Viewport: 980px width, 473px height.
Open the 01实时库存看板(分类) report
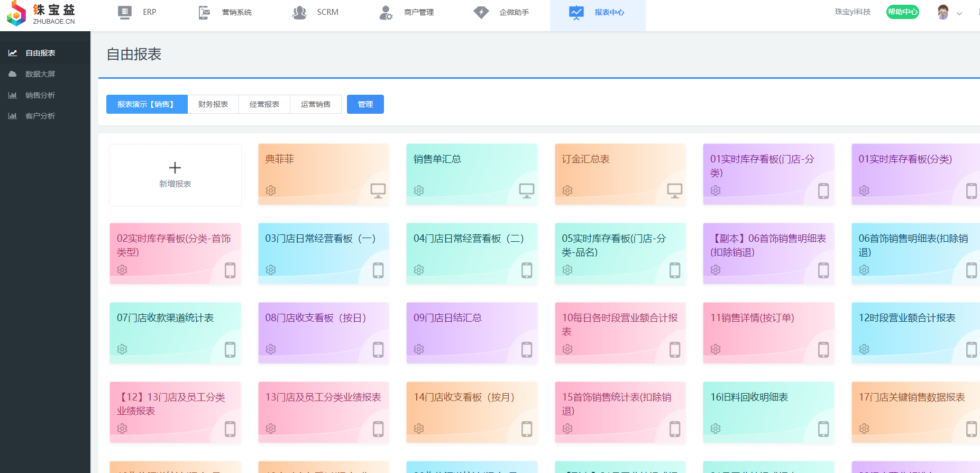[x=915, y=175]
